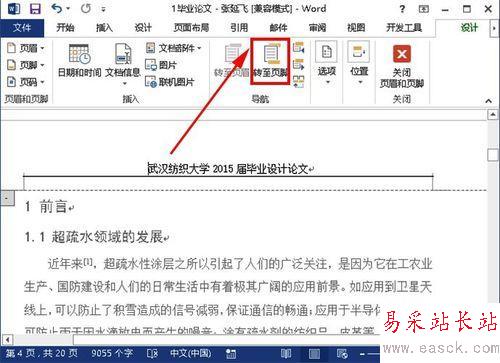The image size is (500, 363).
Task: Click the vertical scrollbar thumb
Action: [493, 155]
